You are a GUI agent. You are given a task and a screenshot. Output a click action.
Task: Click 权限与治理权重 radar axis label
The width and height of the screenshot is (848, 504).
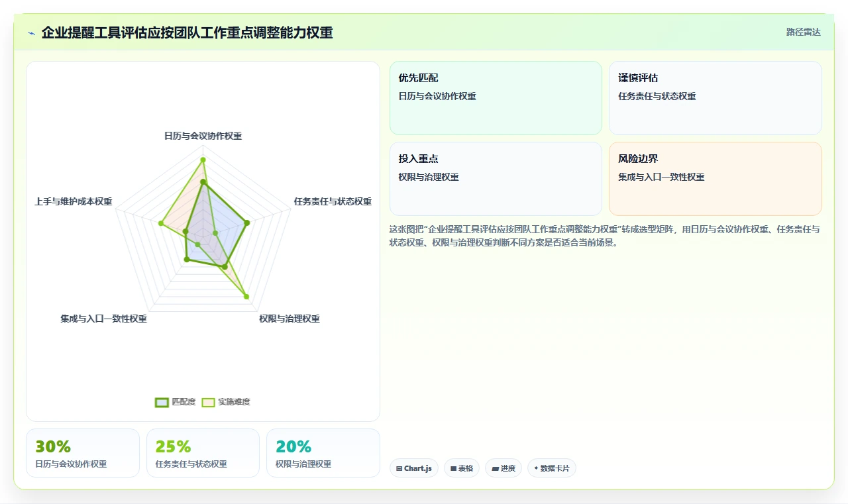[x=290, y=319]
